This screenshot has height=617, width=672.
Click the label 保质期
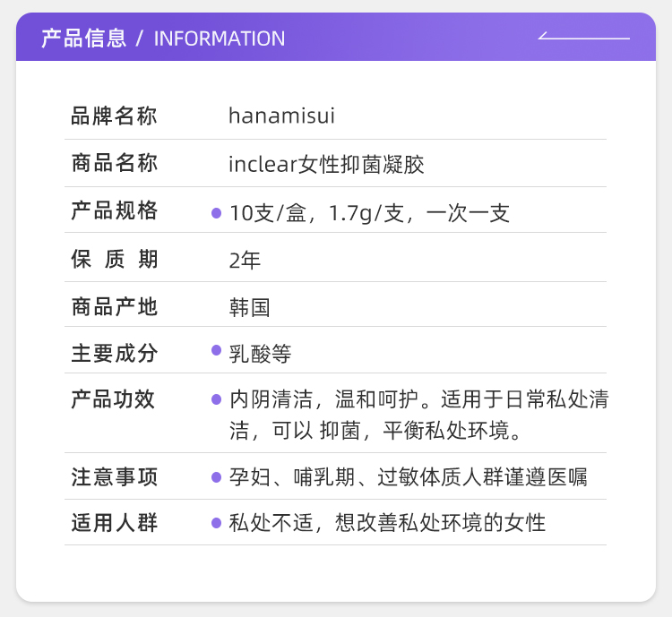[114, 259]
